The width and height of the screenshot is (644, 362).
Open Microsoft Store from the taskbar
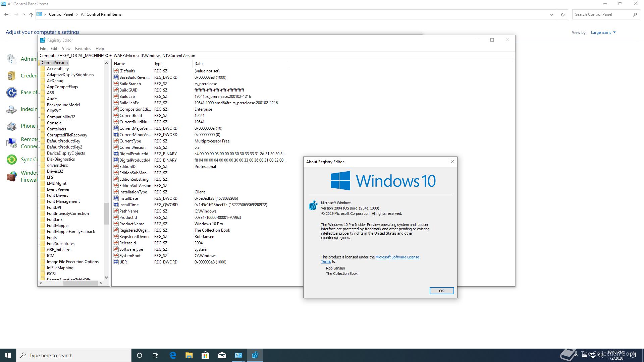[205, 355]
